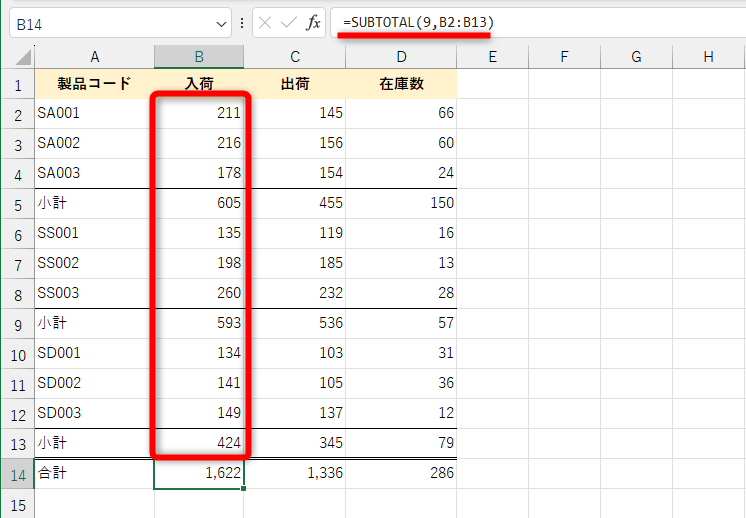
Task: Select row 5 header
Action: click(x=18, y=204)
